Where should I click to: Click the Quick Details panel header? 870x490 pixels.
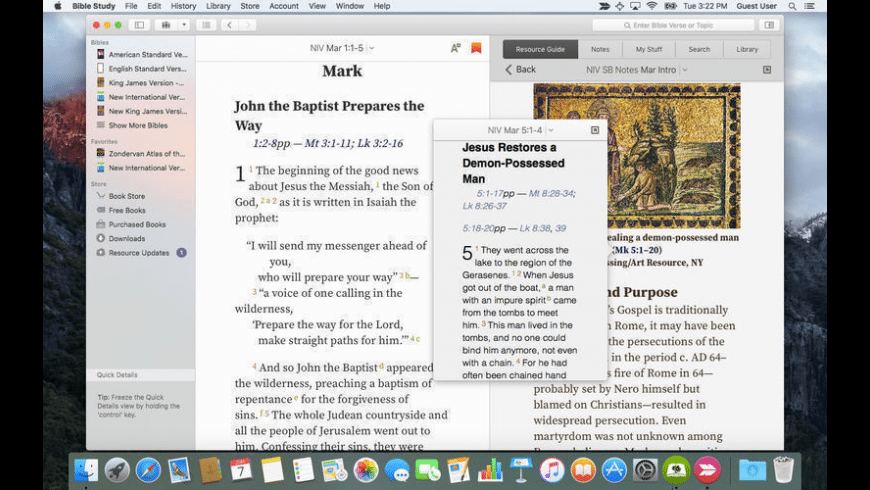coord(140,375)
